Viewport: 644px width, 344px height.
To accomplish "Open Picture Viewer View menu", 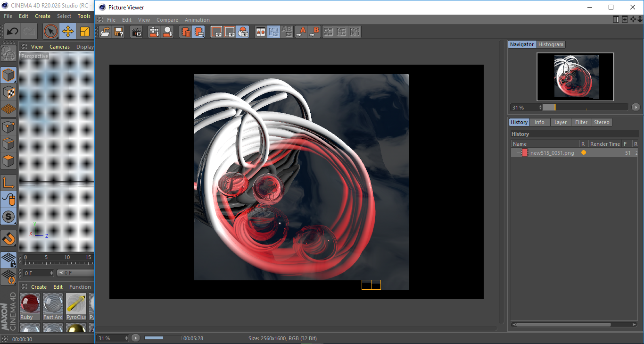I will 144,20.
